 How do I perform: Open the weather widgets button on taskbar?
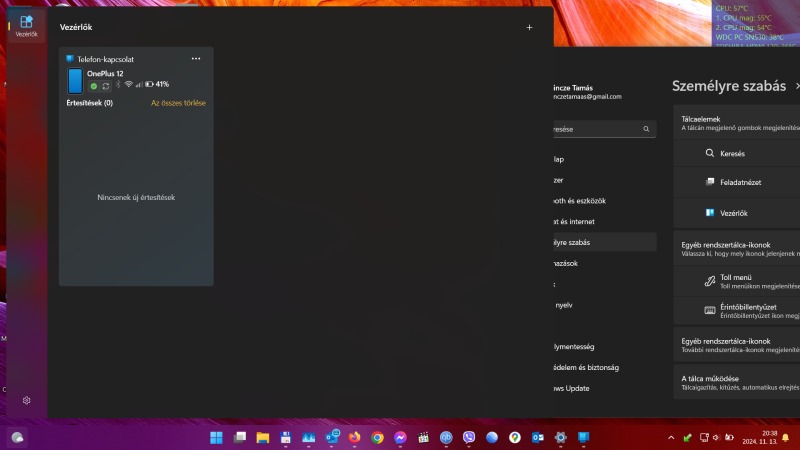pyautogui.click(x=17, y=437)
